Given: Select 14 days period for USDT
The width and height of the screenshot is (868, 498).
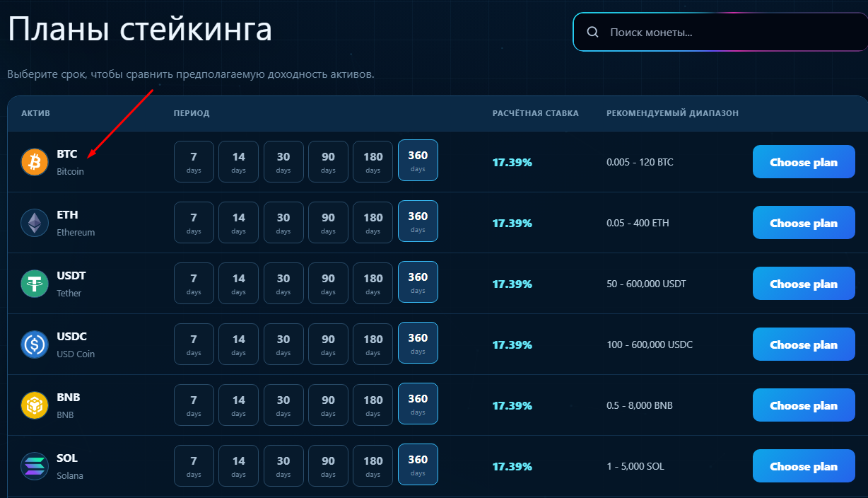Looking at the screenshot, I should (239, 284).
